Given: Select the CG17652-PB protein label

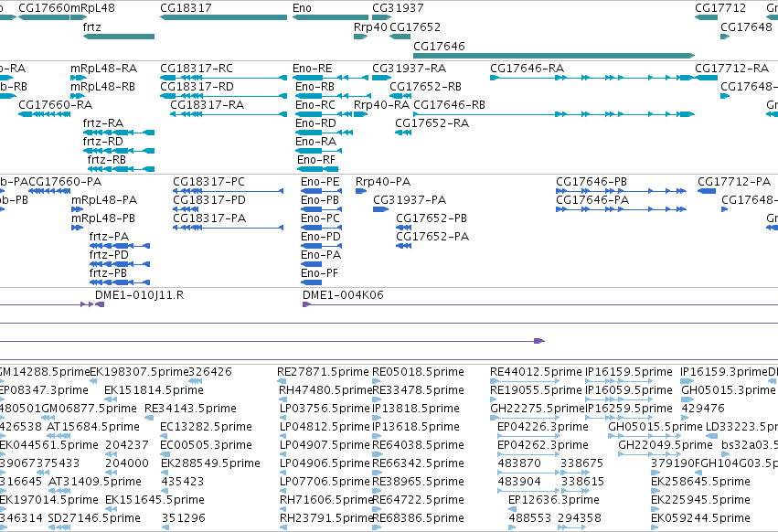Looking at the screenshot, I should coord(432,218).
